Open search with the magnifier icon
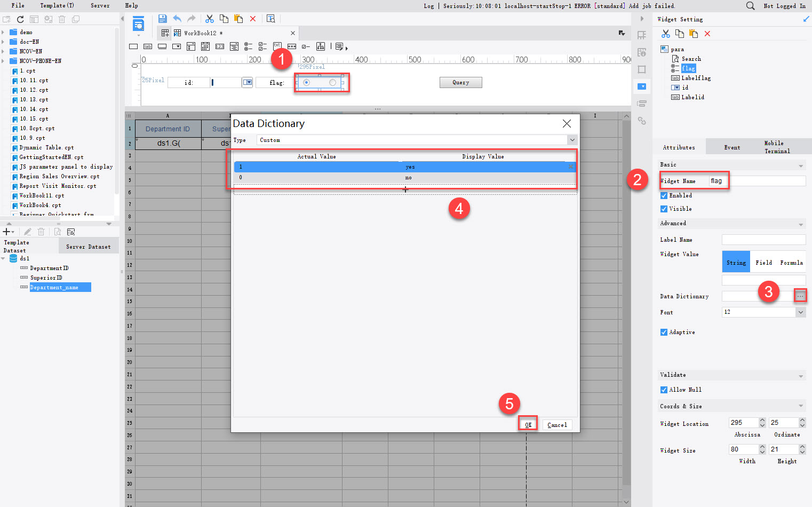 click(x=750, y=6)
